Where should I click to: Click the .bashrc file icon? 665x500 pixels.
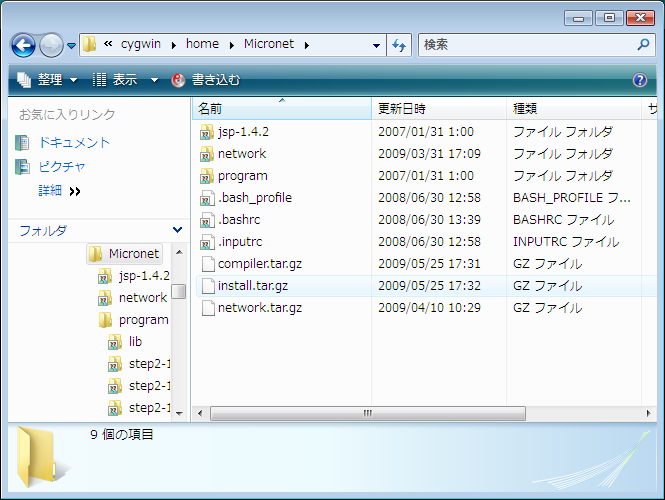(x=207, y=220)
